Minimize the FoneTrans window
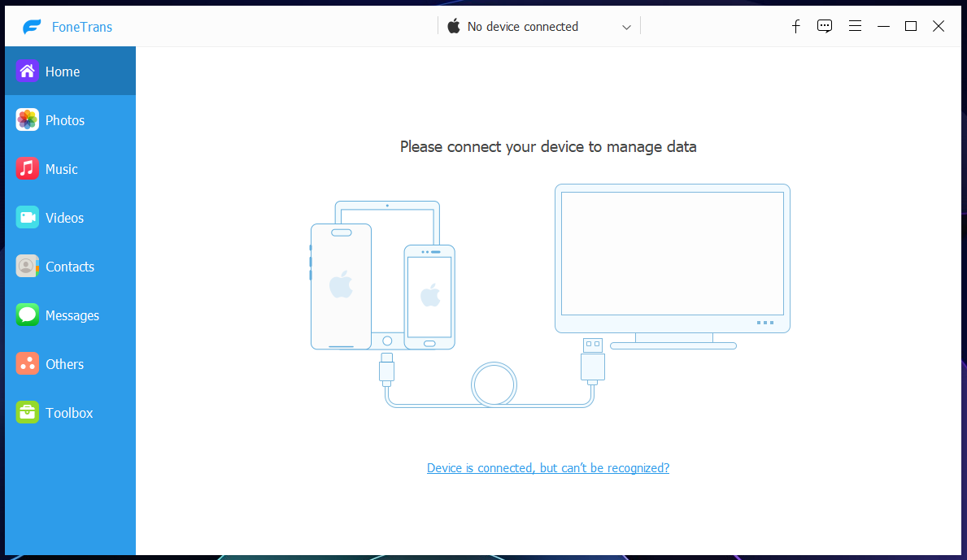967x560 pixels. tap(884, 26)
